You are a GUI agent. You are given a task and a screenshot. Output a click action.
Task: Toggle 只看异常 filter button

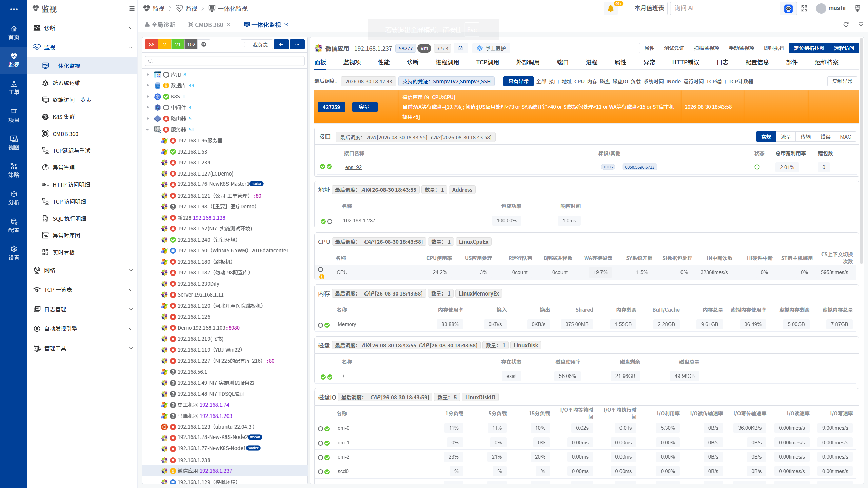pyautogui.click(x=518, y=81)
